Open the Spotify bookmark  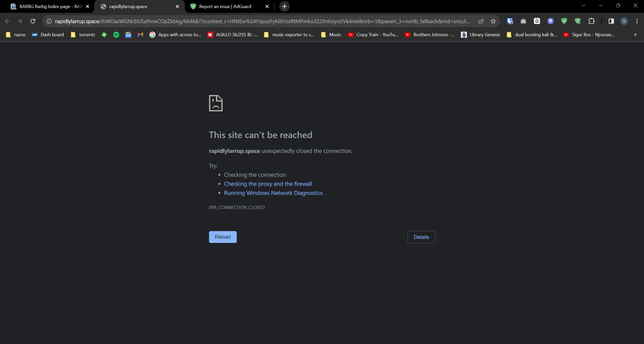(x=116, y=34)
